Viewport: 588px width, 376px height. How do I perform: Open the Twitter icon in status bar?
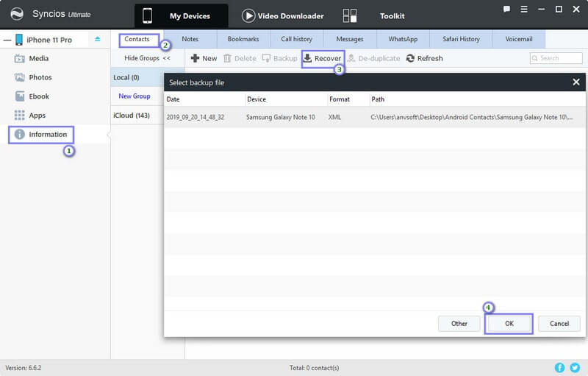coord(575,367)
